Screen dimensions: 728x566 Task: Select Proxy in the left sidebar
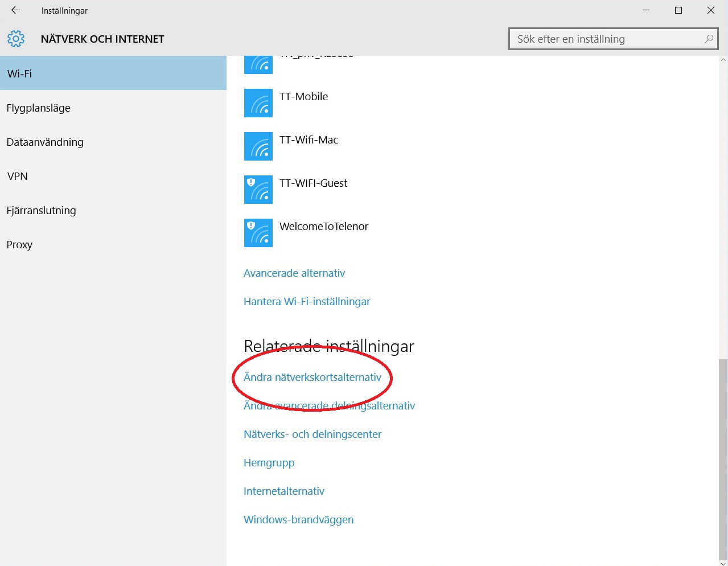19,244
